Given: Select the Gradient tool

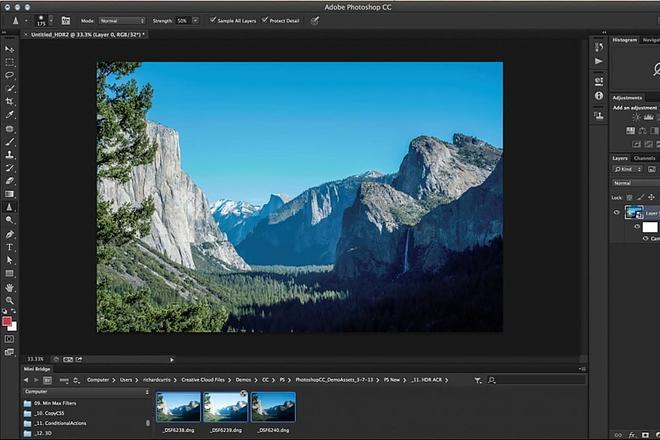Looking at the screenshot, I should (x=9, y=194).
